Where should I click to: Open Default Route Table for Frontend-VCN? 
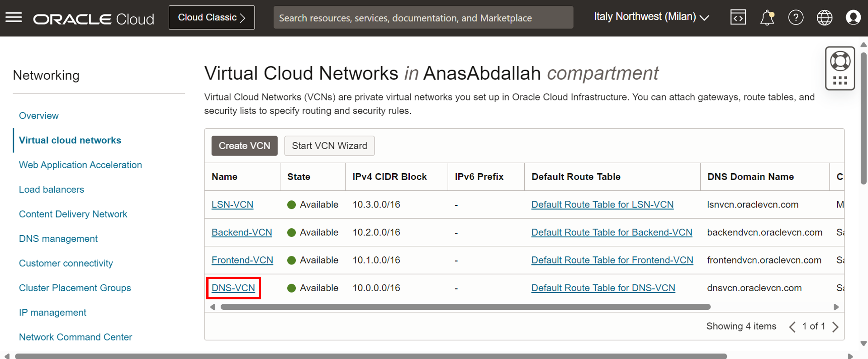point(612,260)
